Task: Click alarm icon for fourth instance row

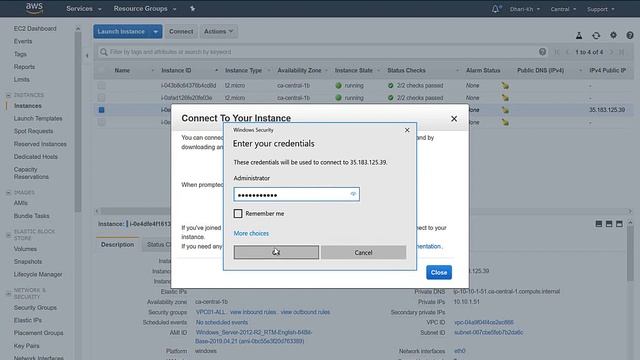Action: click(505, 122)
